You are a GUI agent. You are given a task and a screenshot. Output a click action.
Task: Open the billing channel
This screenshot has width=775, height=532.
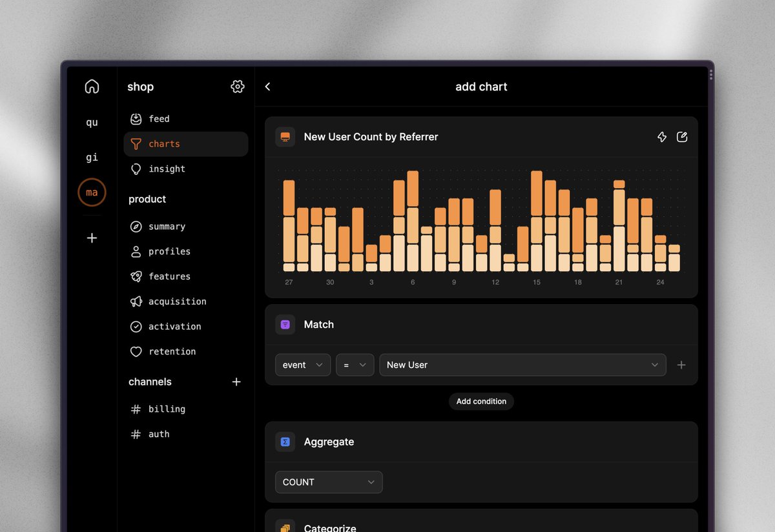tap(186, 409)
